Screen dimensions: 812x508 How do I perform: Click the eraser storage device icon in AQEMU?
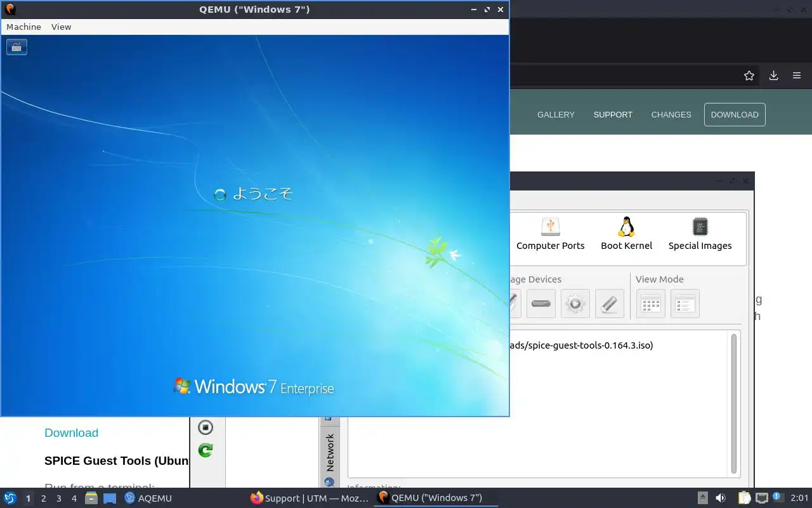tap(610, 304)
